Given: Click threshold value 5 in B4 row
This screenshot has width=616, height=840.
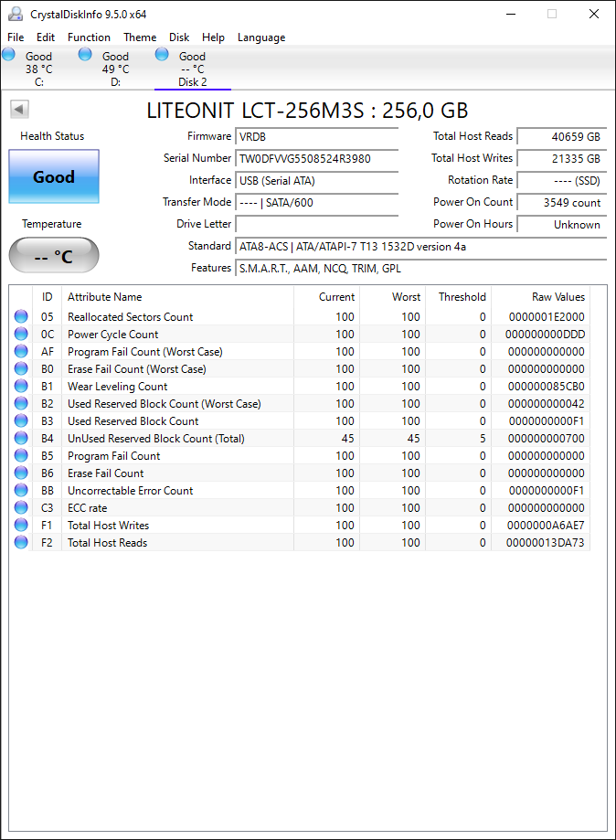Looking at the screenshot, I should click(x=483, y=439).
